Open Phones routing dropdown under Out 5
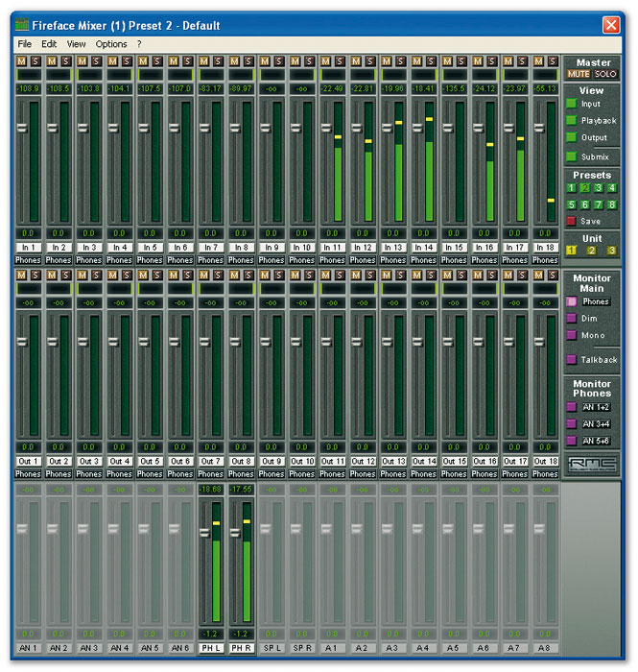This screenshot has height=672, width=638. coord(151,473)
